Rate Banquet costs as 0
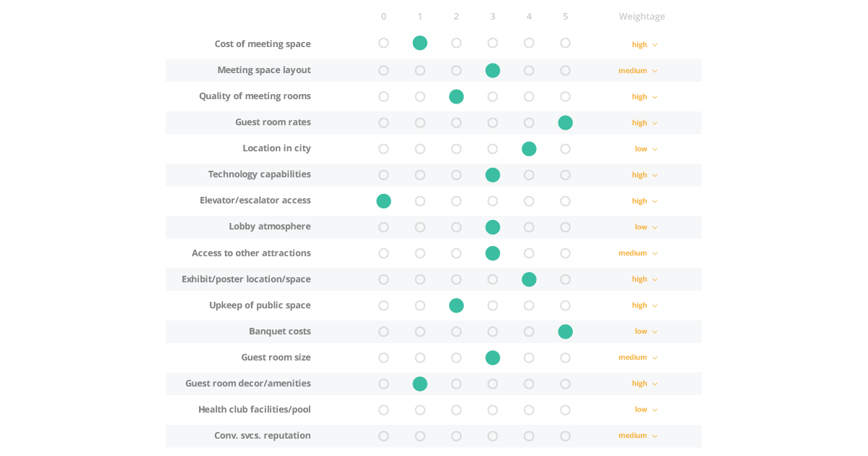The height and width of the screenshot is (456, 868). click(x=383, y=331)
